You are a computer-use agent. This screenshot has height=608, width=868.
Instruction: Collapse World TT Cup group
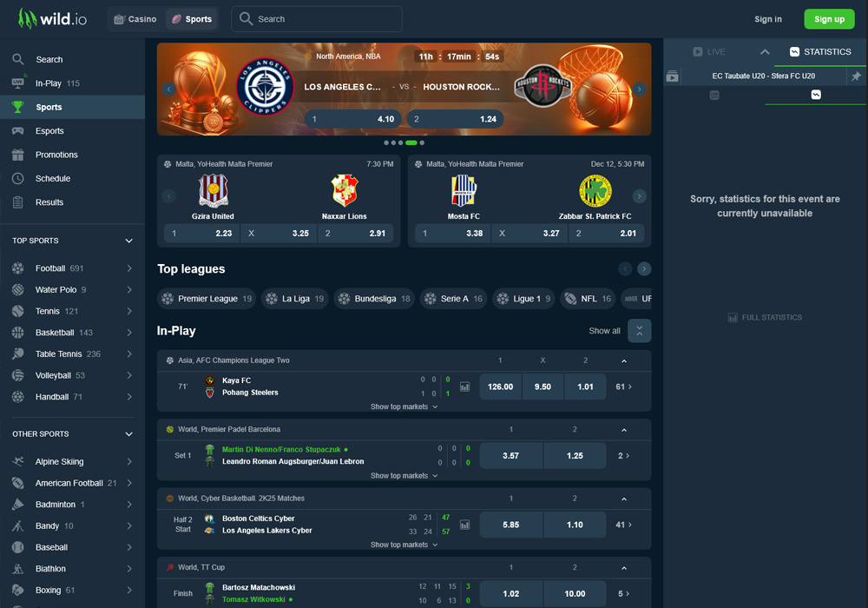tap(624, 567)
